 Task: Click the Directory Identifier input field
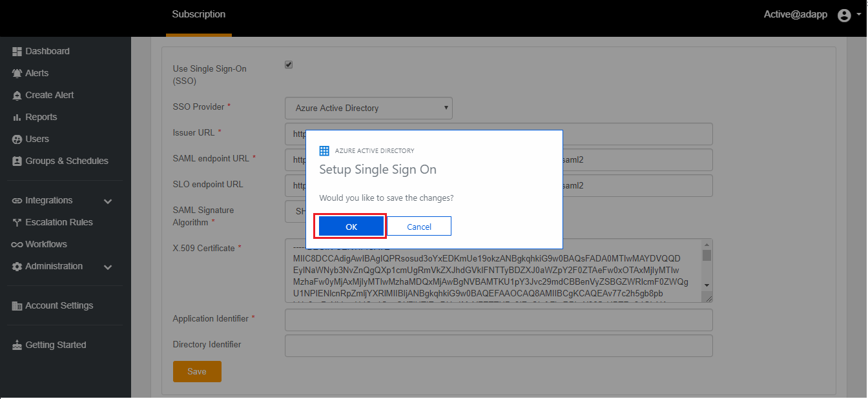(x=499, y=345)
